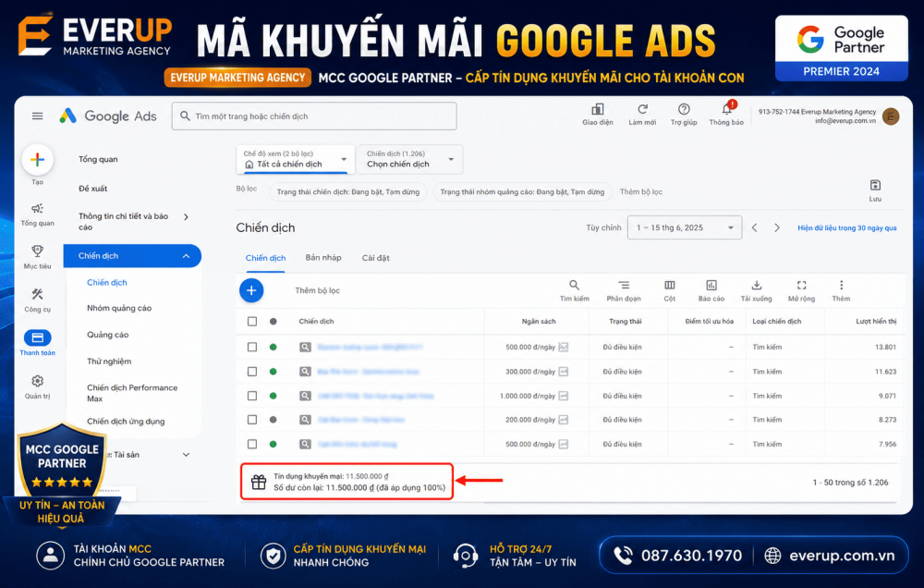Open Quản trị gear icon
The height and width of the screenshot is (588, 924).
[x=37, y=381]
